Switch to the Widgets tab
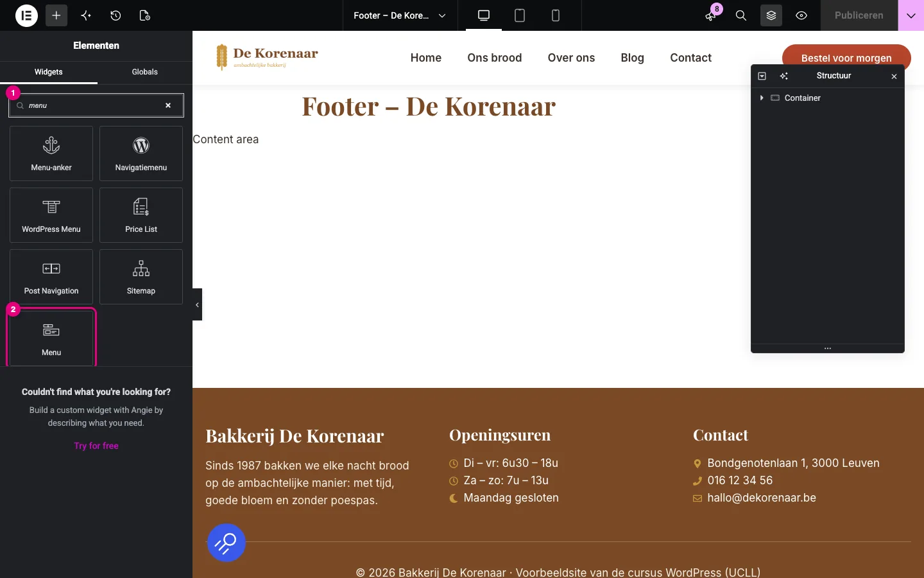 tap(49, 72)
